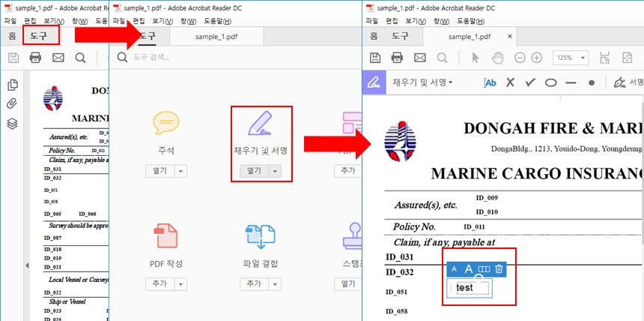The width and height of the screenshot is (644, 321).
Task: Collapse the left navigation pane with the arrow
Action: pyautogui.click(x=27, y=265)
